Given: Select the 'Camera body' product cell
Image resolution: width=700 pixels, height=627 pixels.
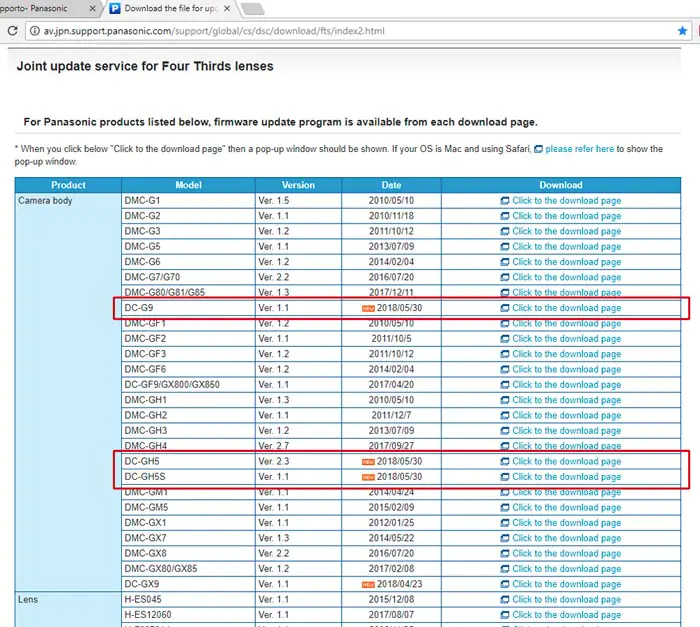Looking at the screenshot, I should click(68, 392).
